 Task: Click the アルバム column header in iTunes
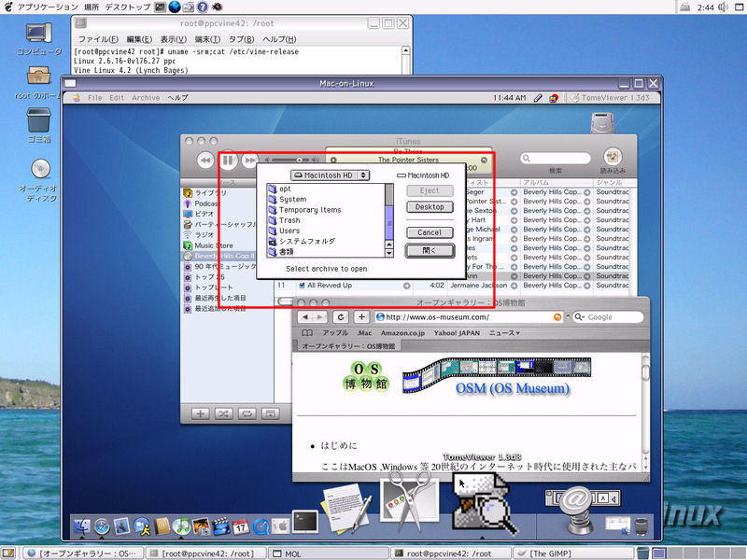point(557,182)
